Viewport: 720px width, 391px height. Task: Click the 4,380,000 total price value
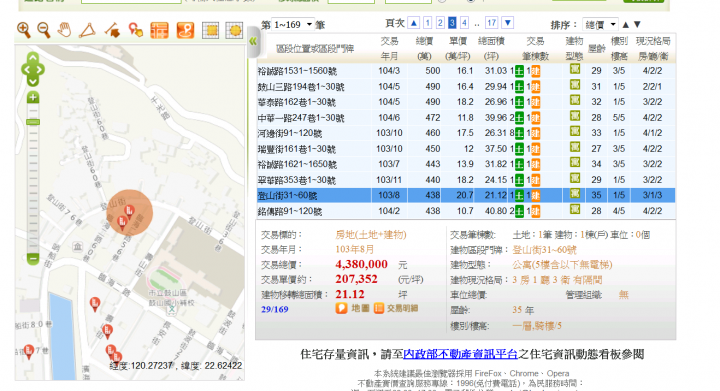[361, 264]
